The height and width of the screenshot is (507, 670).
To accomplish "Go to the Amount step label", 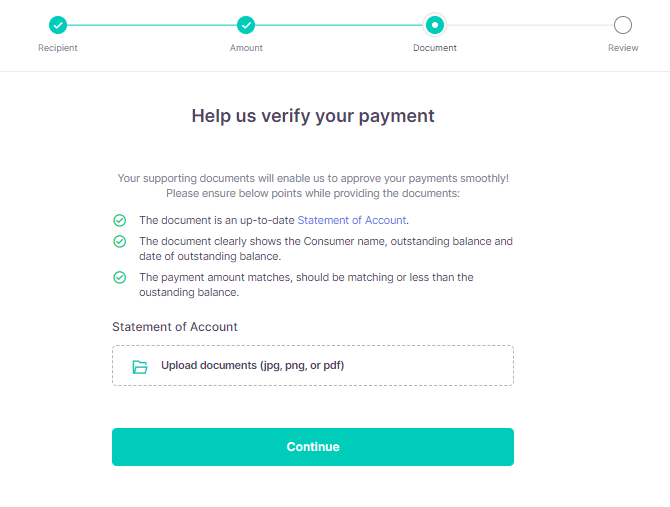I will (x=246, y=48).
